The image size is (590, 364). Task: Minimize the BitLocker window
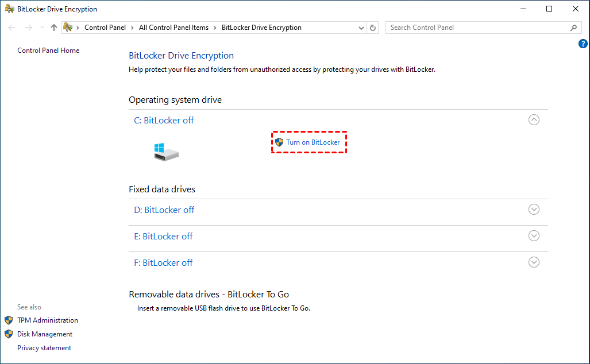pos(523,9)
